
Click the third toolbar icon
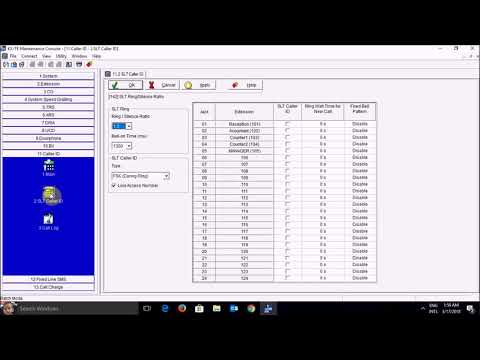[22, 65]
